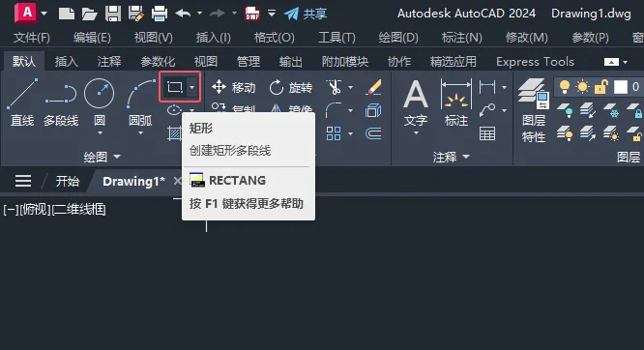The width and height of the screenshot is (644, 350).
Task: Open the 文件(F) menu
Action: [x=32, y=38]
